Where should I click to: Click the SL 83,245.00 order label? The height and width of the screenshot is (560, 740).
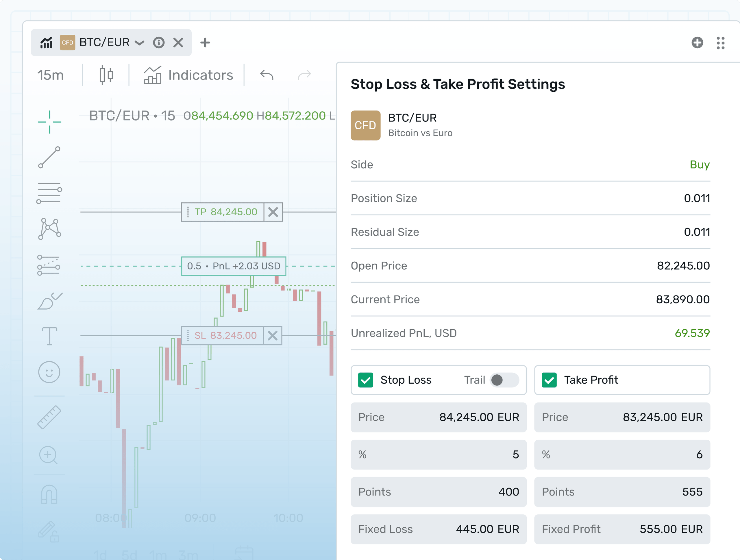point(223,336)
